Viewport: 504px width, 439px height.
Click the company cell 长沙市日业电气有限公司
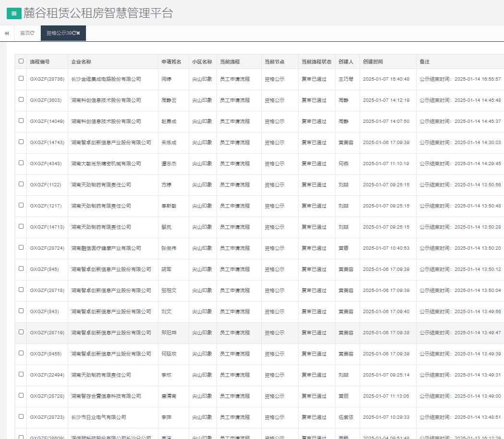point(98,417)
